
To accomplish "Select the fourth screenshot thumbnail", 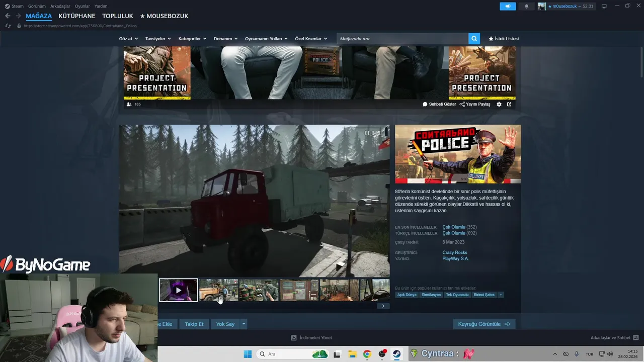I will point(299,290).
